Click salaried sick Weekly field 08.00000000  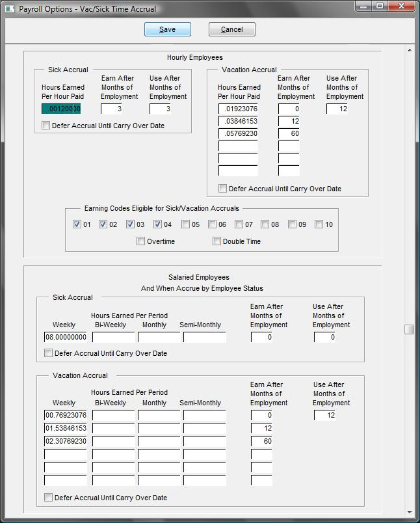coord(65,337)
